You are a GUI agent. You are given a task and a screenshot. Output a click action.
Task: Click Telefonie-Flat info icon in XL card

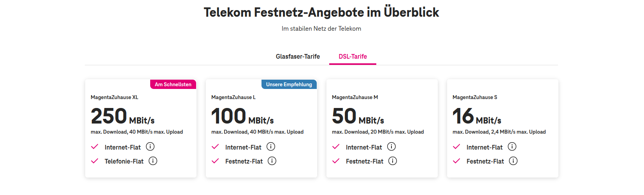coord(153,161)
